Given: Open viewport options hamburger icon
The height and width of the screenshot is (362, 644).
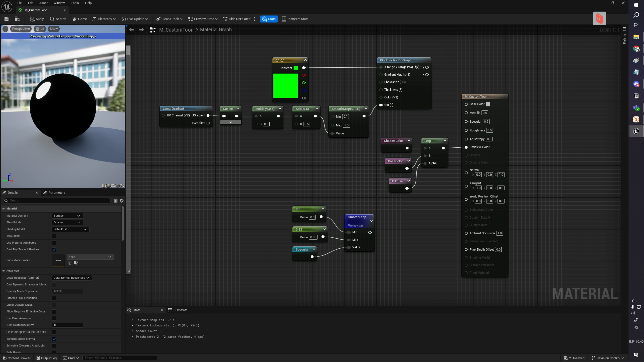Looking at the screenshot, I should 5,29.
